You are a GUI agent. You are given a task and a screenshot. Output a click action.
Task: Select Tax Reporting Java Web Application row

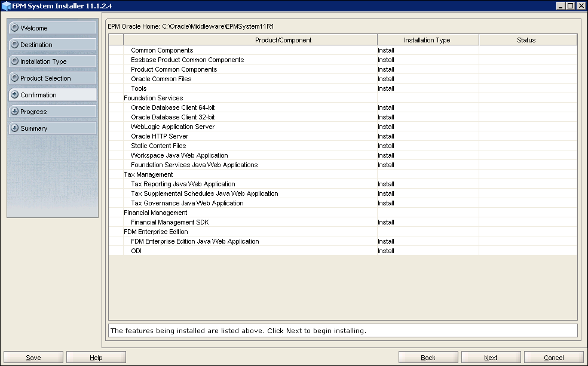click(x=343, y=184)
